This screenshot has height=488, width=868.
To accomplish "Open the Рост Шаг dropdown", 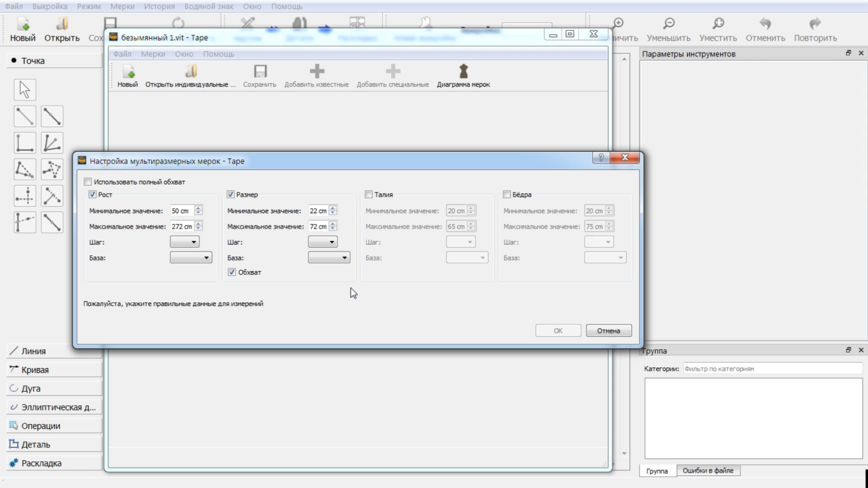I will click(184, 242).
